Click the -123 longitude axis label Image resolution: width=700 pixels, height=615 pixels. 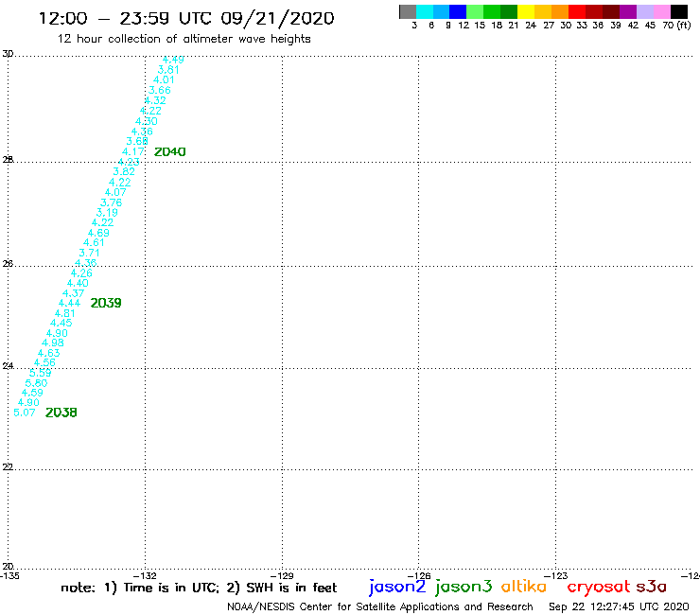(x=556, y=575)
